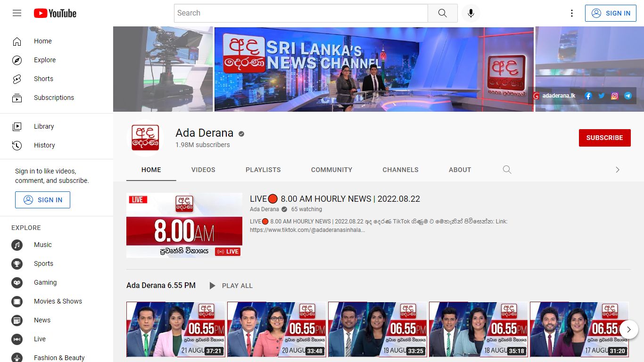Open Explore in the sidebar
Image resolution: width=644 pixels, height=362 pixels.
click(57, 60)
